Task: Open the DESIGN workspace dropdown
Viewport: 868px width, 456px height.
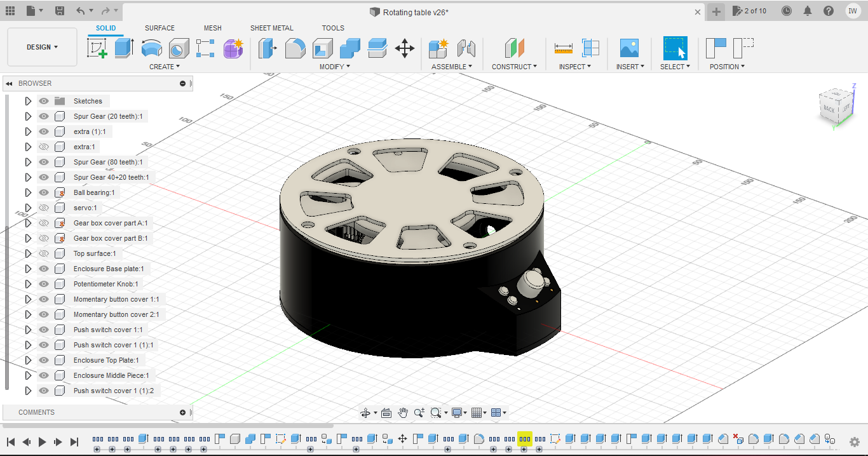Action: coord(42,47)
